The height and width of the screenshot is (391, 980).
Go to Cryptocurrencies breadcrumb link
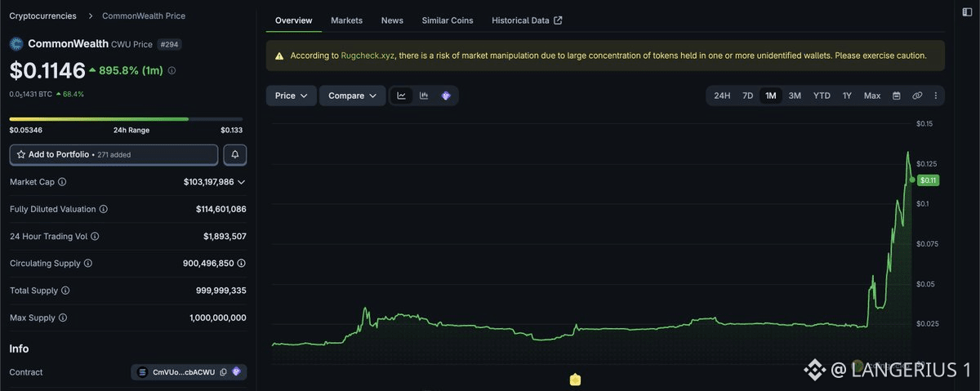click(42, 16)
